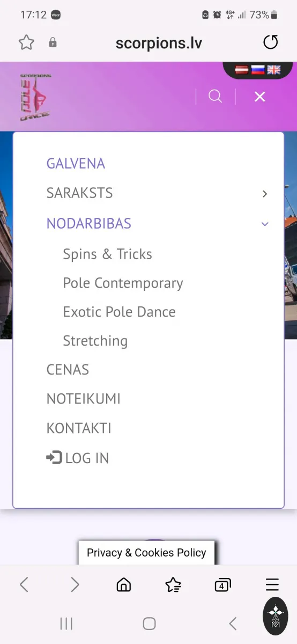Image resolution: width=297 pixels, height=644 pixels.
Task: Collapse the NODARBIBAS submenu chevron
Action: click(265, 224)
